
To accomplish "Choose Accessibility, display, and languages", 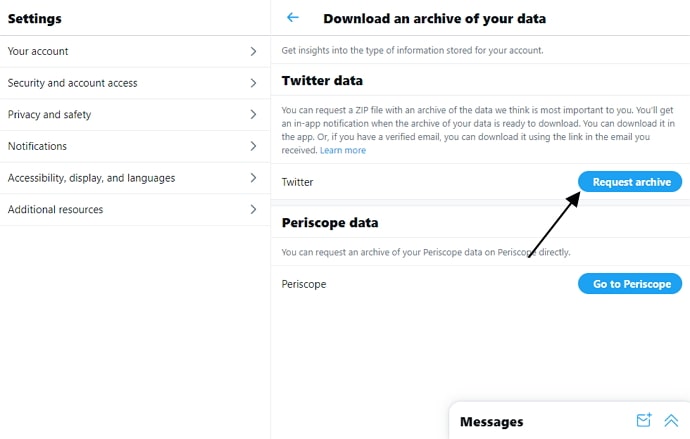I will [x=135, y=178].
